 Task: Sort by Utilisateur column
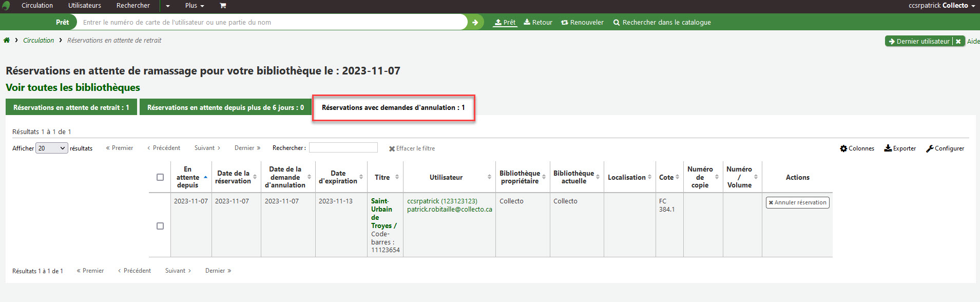(x=449, y=177)
